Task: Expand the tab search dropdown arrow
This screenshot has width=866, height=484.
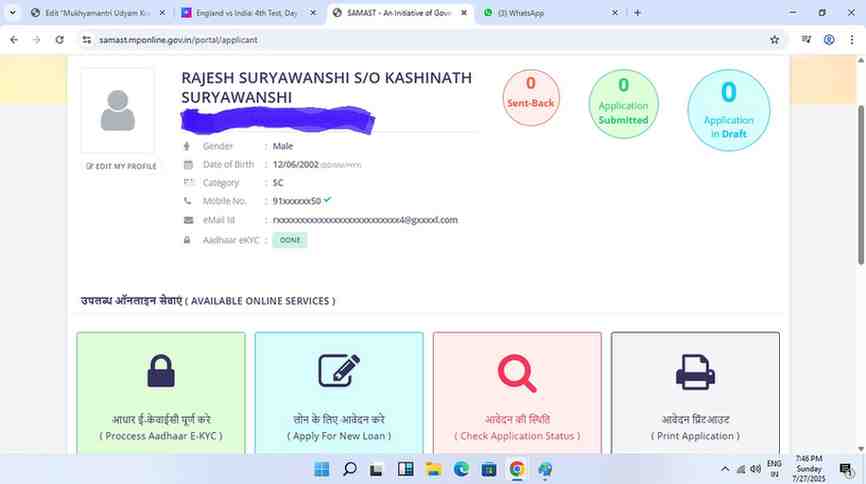Action: [x=12, y=13]
